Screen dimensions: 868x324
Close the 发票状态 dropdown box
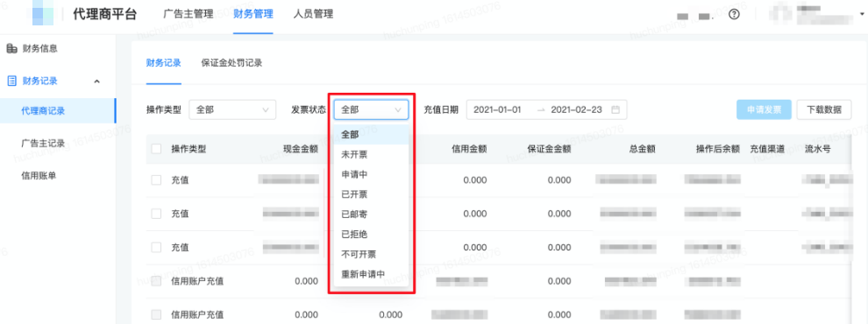click(371, 109)
